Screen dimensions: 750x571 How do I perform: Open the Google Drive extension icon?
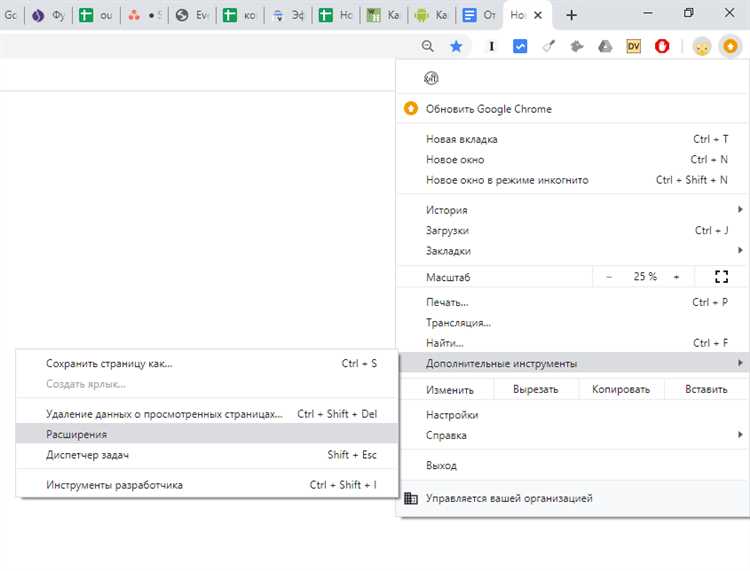tap(605, 46)
